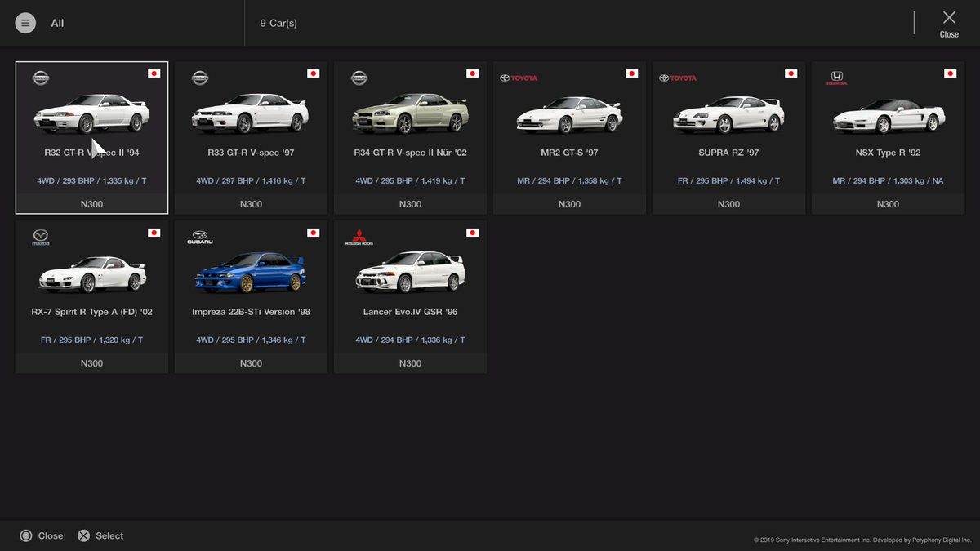This screenshot has height=551, width=980.
Task: Select the R34 GT-R Nür car image
Action: coord(410,113)
